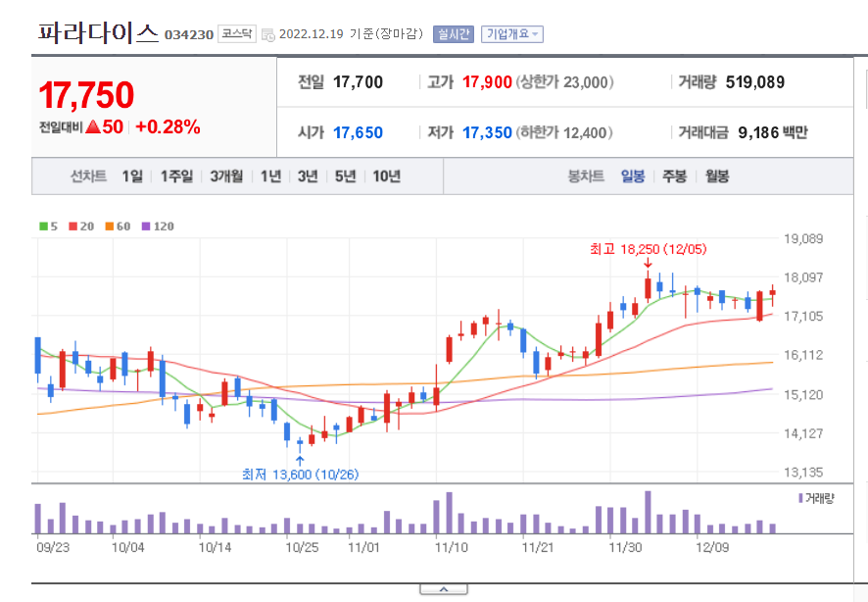Screen dimensions: 868x602
Task: Click the 실시간 real-time button
Action: coord(454,34)
